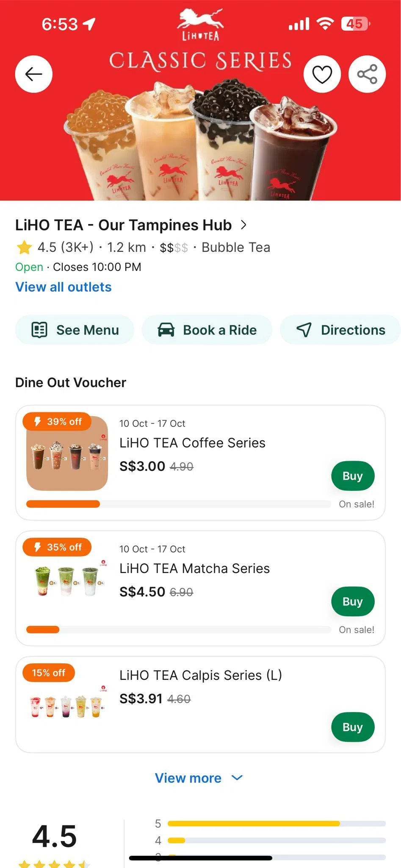Buy the Calpis Series (L) voucher
This screenshot has height=868, width=401.
pos(352,727)
